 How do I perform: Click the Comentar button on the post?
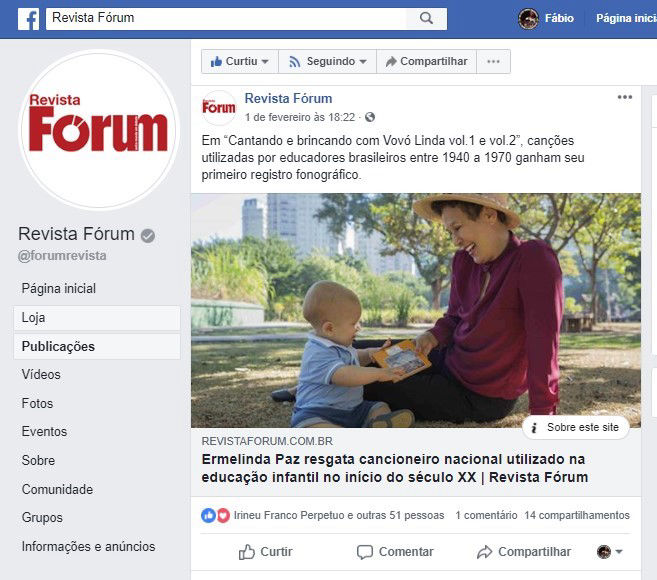[395, 552]
